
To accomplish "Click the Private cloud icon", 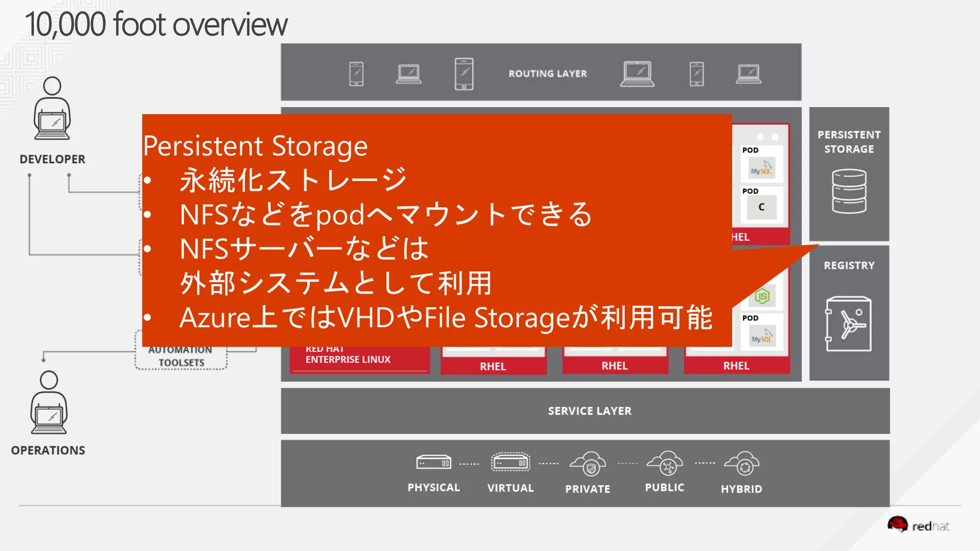I will (588, 464).
